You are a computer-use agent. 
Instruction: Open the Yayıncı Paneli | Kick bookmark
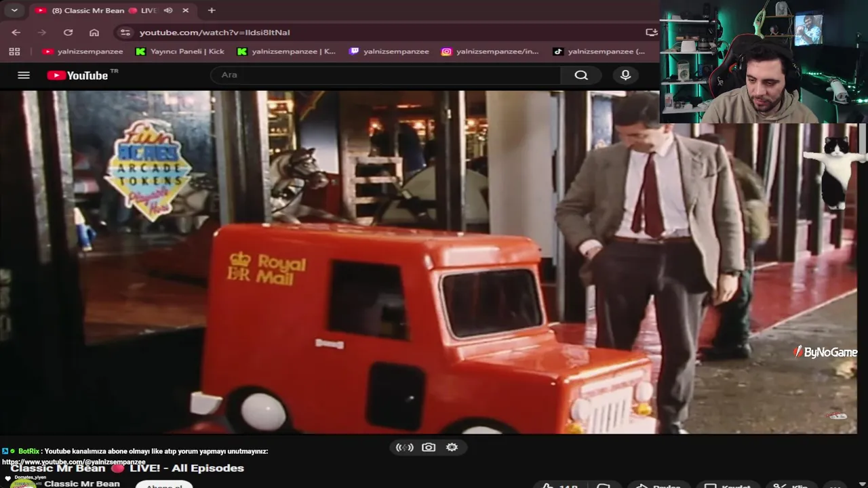tap(180, 52)
